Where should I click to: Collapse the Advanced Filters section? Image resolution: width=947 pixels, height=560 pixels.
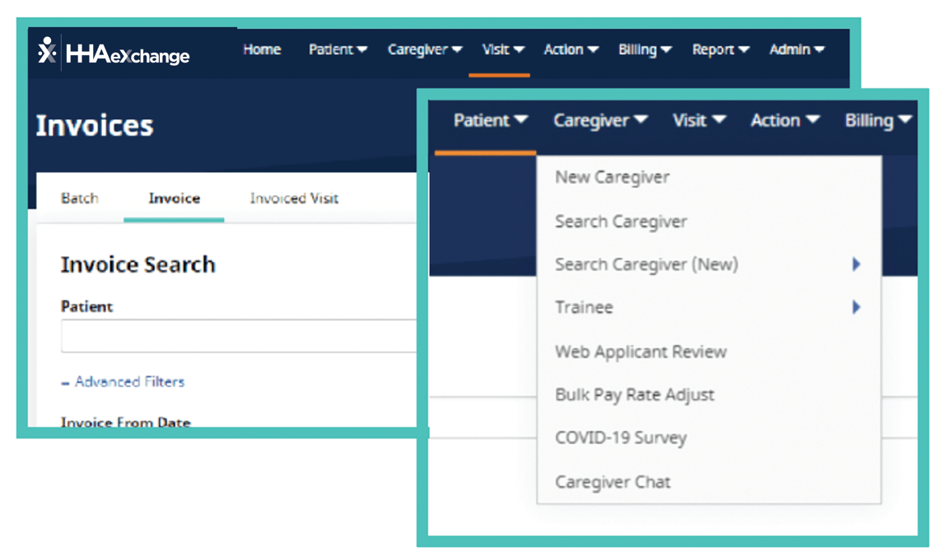[x=122, y=381]
